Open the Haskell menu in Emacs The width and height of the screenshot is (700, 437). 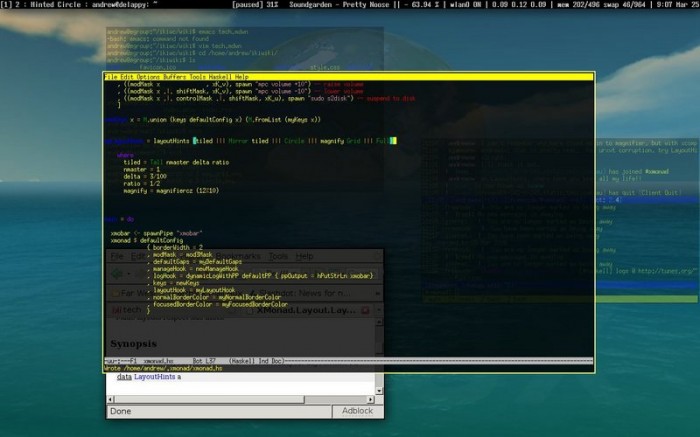(x=220, y=77)
